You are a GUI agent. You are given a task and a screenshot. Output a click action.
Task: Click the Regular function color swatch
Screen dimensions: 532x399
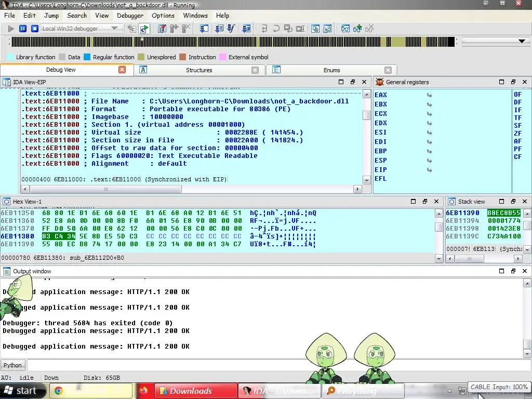pyautogui.click(x=87, y=57)
